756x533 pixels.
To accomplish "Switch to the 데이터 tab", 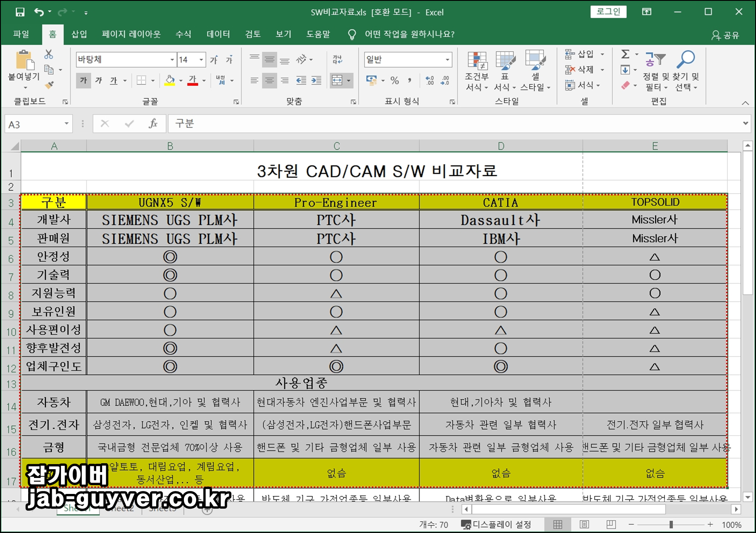I will (x=218, y=34).
